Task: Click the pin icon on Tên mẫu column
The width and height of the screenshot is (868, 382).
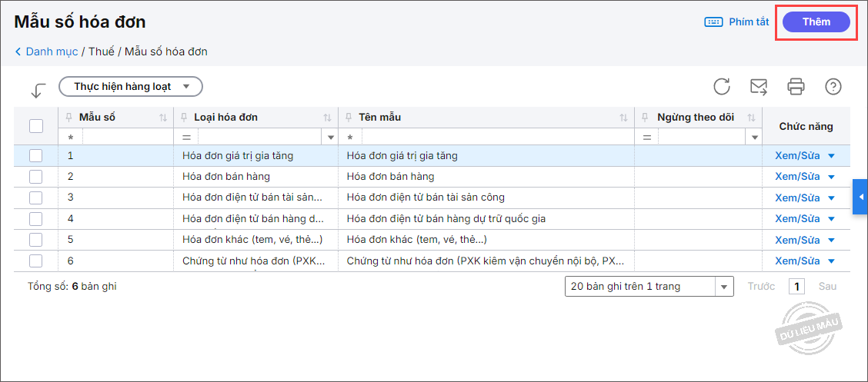Action: [349, 118]
